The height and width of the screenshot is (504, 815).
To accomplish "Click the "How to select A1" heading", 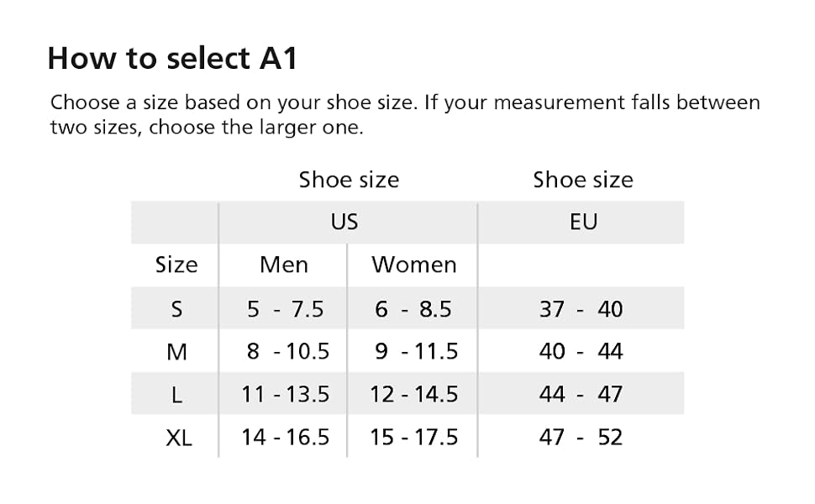I will [172, 59].
